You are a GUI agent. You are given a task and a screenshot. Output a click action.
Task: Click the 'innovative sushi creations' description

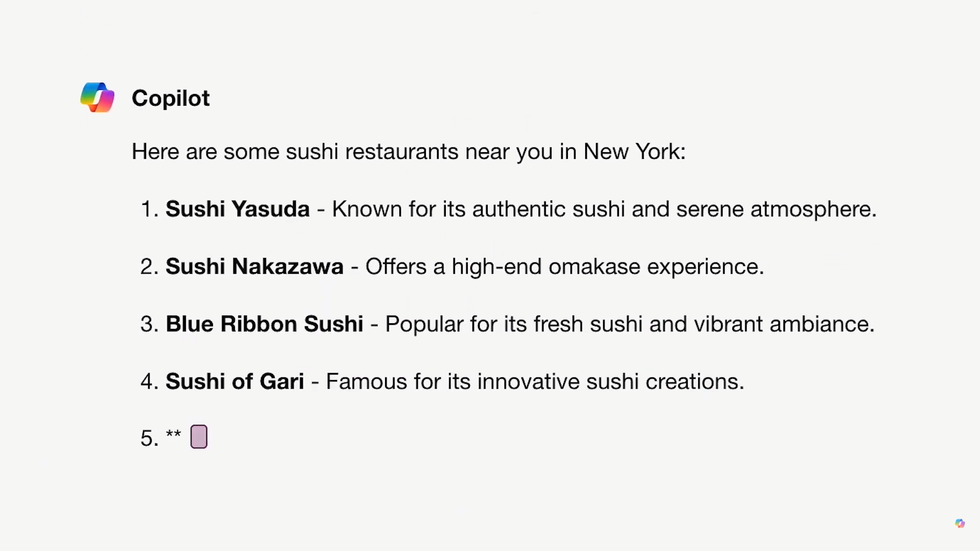[x=535, y=381]
